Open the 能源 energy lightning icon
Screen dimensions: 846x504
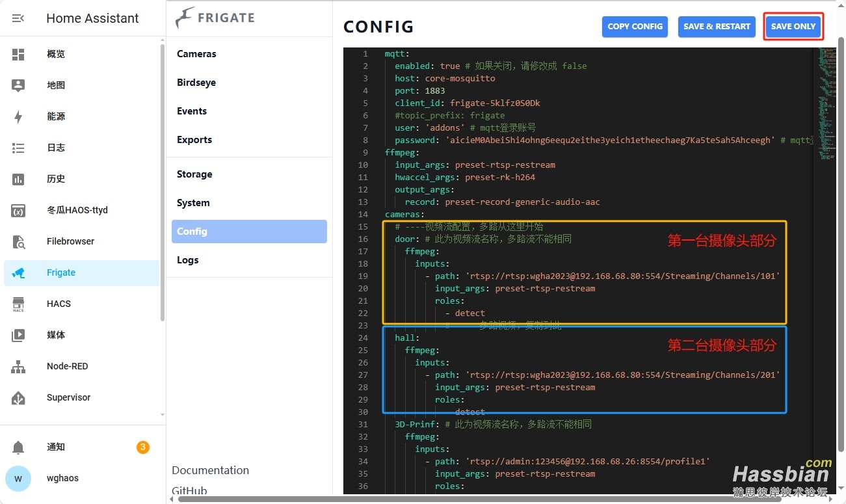click(x=18, y=116)
